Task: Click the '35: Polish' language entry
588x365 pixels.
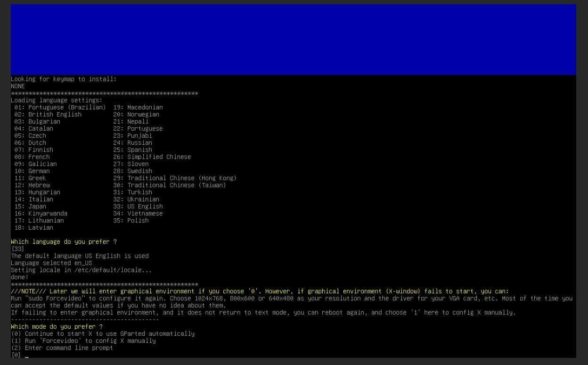Action: tap(131, 221)
